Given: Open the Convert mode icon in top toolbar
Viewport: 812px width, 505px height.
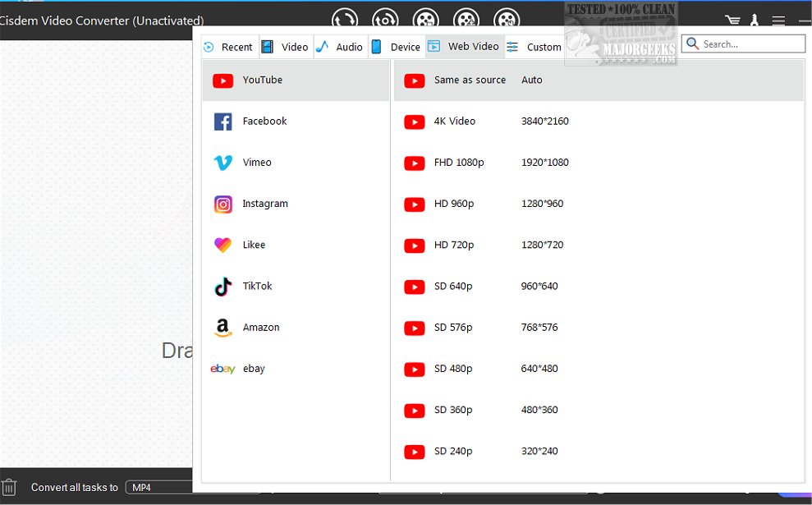Looking at the screenshot, I should click(x=345, y=18).
